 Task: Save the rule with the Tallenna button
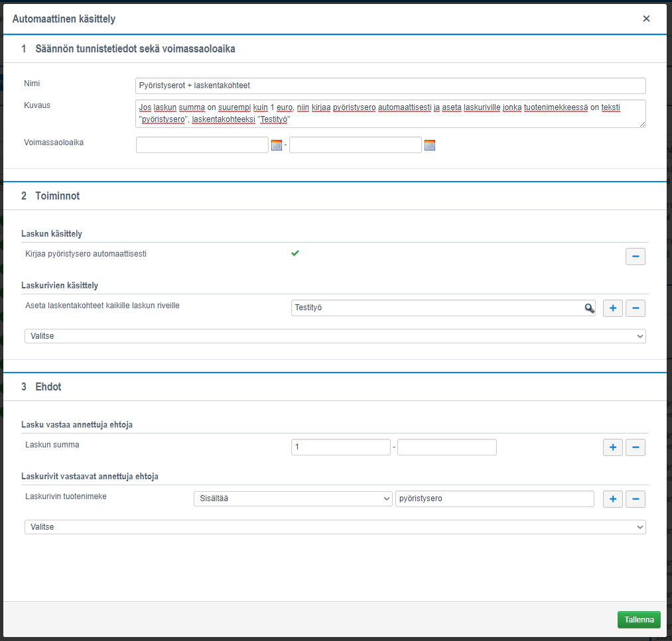(x=639, y=620)
